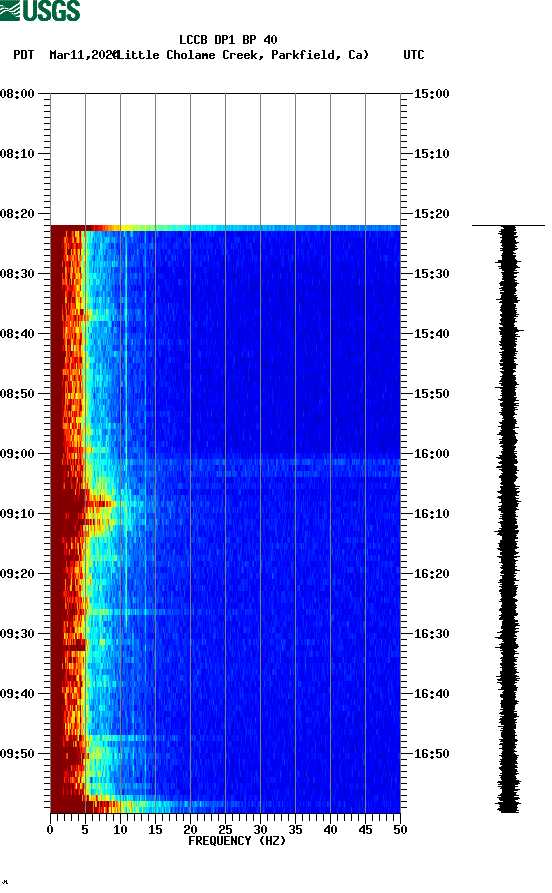Click the USGS logo
The image size is (552, 893).
coord(40,10)
